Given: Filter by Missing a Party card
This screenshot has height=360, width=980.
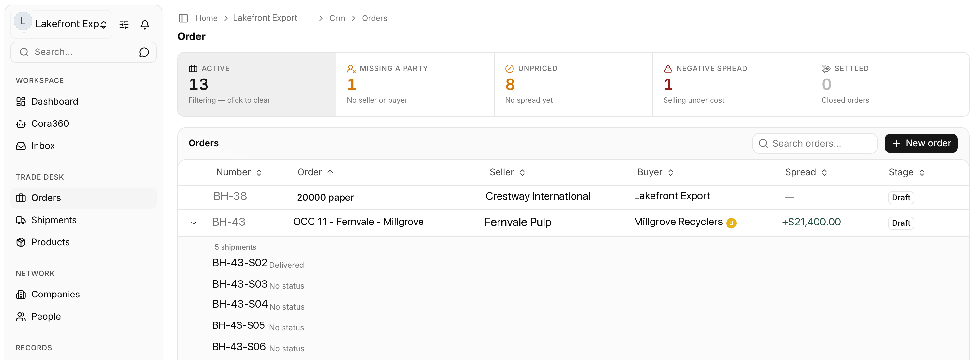Looking at the screenshot, I should pos(415,84).
